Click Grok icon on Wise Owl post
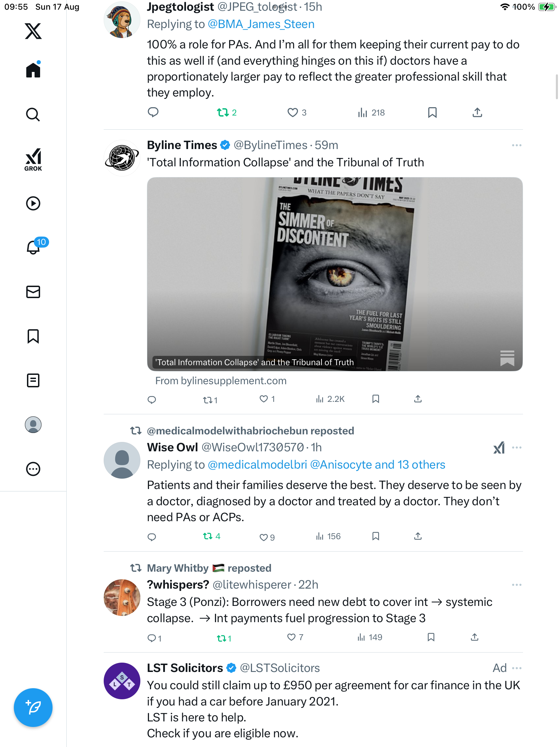The image size is (560, 747). (499, 448)
